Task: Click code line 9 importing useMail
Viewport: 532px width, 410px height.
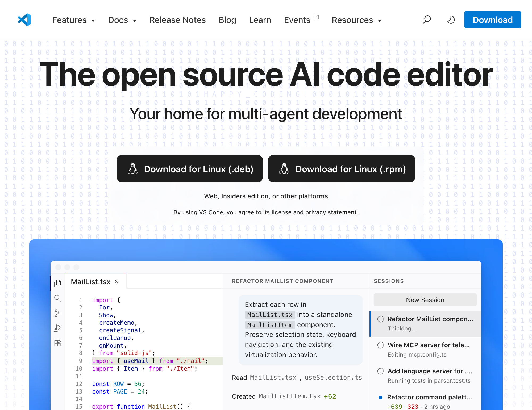Action: click(150, 361)
